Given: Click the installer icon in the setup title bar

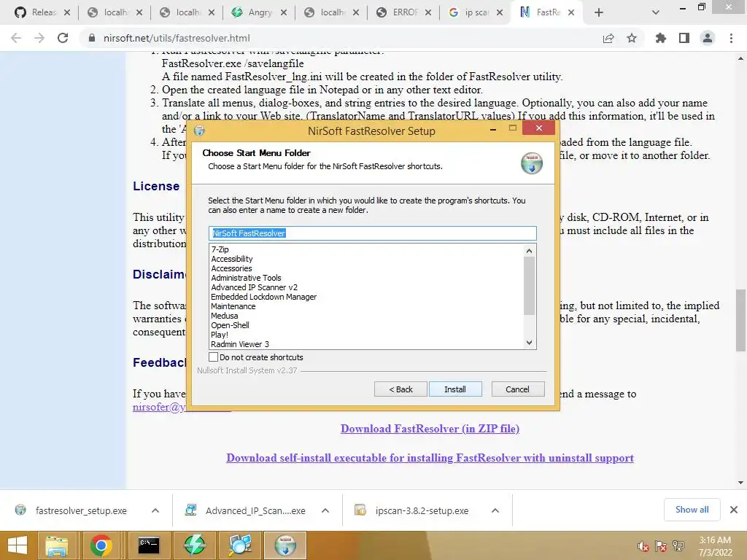Looking at the screenshot, I should [x=200, y=131].
